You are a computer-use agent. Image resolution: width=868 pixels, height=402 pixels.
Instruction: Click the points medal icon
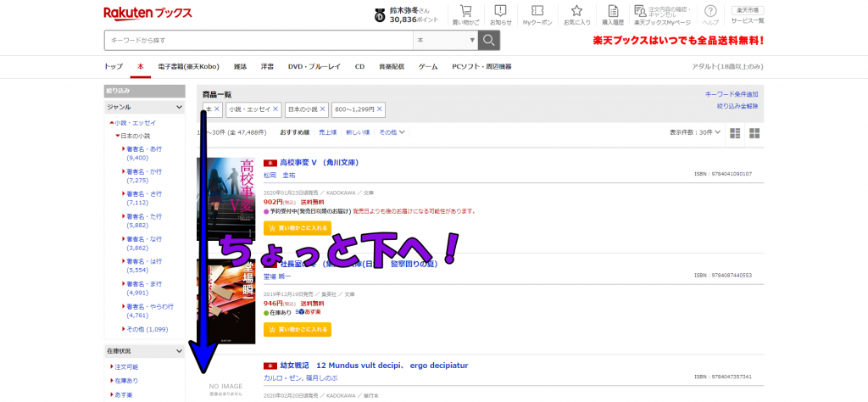click(x=380, y=15)
